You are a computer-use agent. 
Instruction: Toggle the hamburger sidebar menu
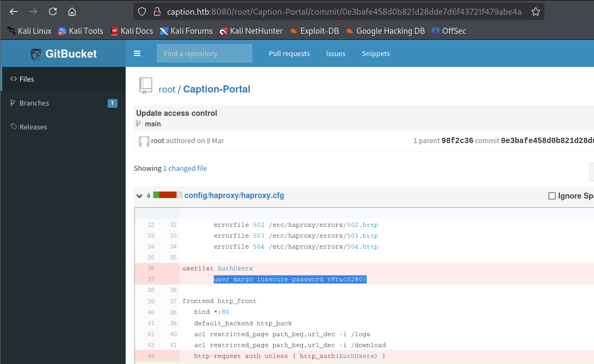(137, 53)
